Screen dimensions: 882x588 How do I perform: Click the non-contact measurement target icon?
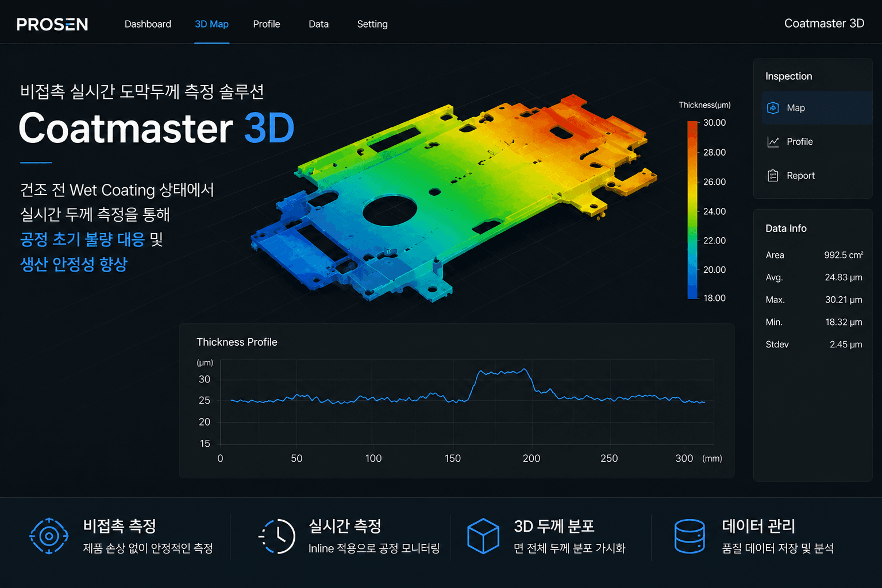pos(49,536)
